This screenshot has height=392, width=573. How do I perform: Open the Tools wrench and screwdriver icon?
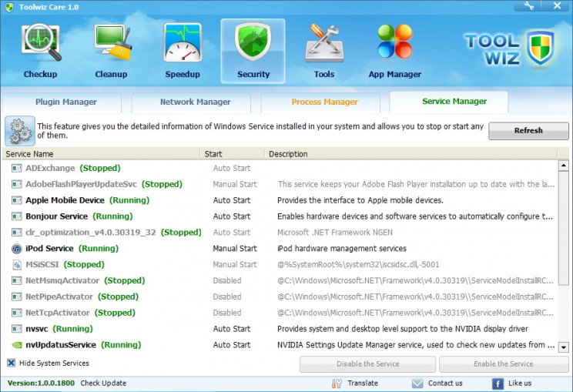pos(324,42)
